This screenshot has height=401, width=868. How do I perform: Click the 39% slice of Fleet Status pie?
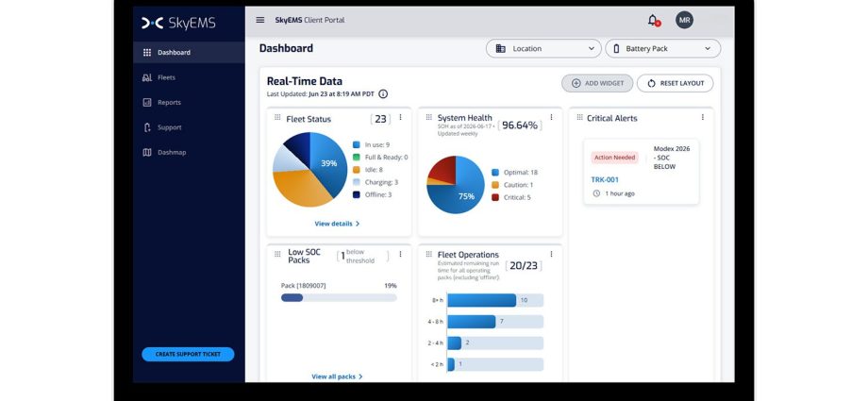[329, 164]
